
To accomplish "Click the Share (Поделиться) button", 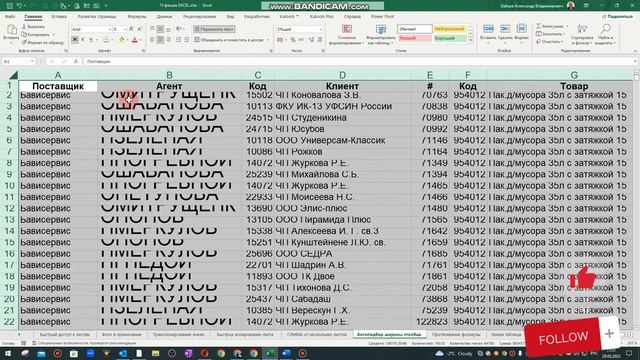I will [x=618, y=17].
